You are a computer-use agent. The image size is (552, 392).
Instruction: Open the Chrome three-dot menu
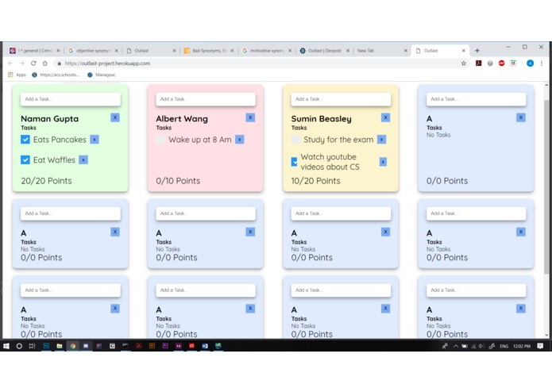[542, 63]
